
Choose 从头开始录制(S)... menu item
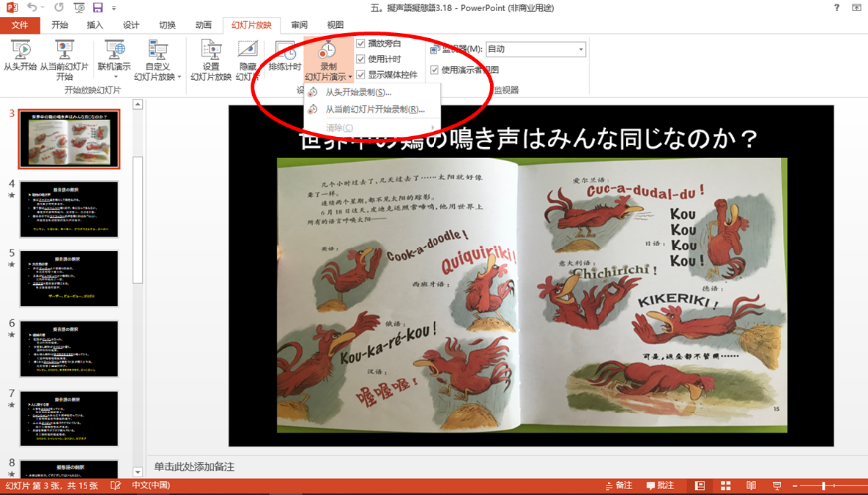point(373,92)
